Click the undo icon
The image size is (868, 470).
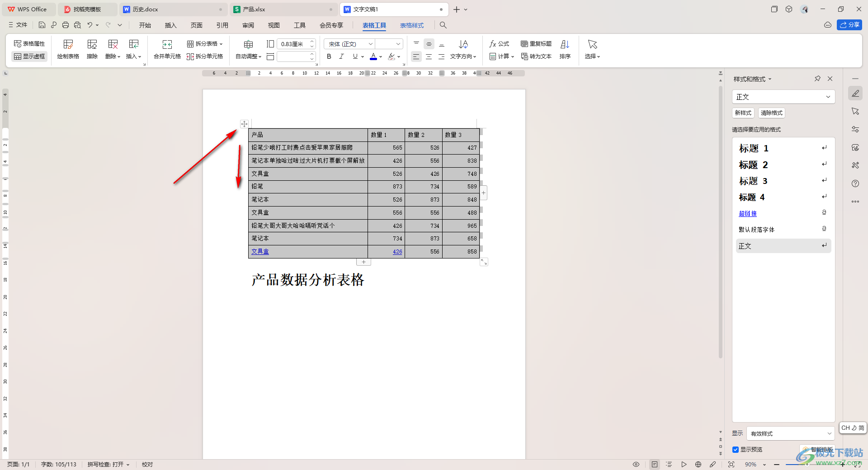90,25
